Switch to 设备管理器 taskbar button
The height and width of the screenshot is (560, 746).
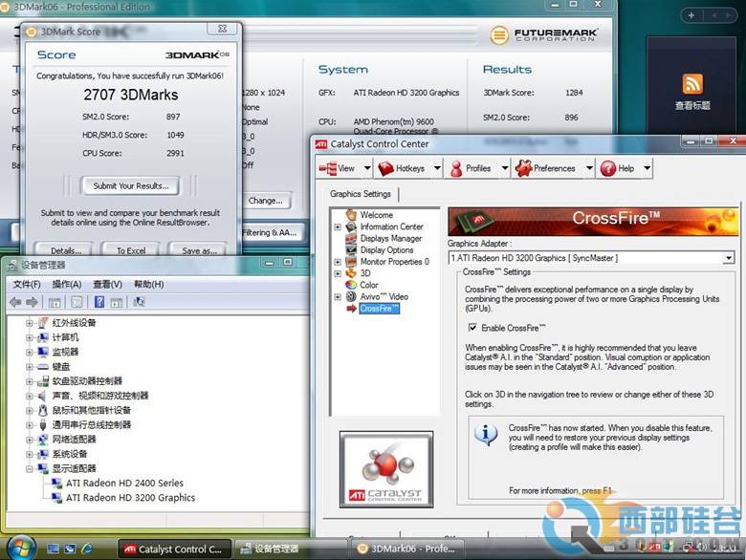290,549
